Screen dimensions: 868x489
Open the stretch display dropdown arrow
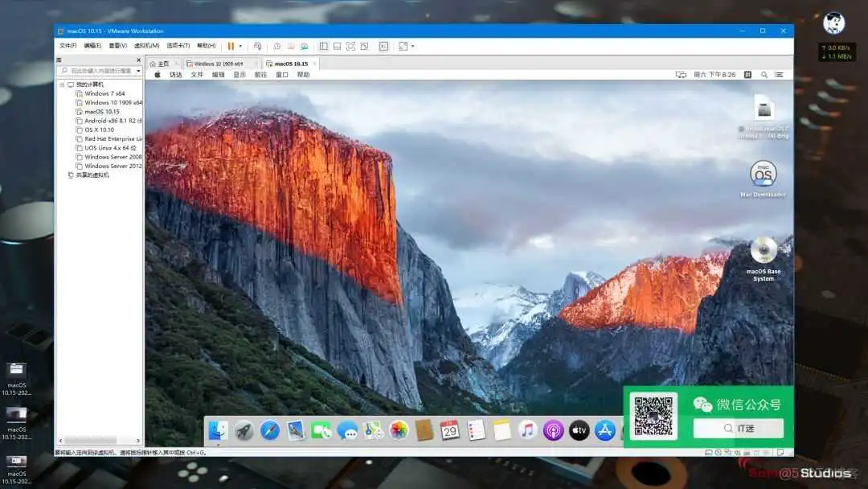pos(413,46)
